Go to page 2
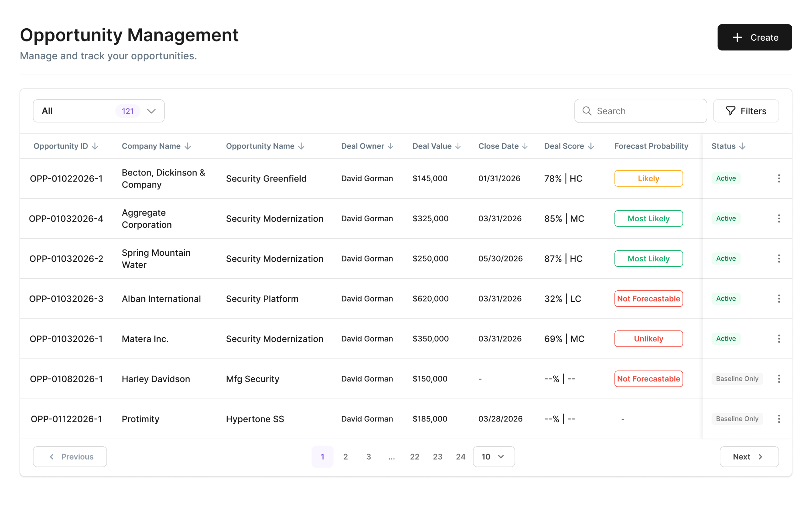The height and width of the screenshot is (516, 812). 345,457
